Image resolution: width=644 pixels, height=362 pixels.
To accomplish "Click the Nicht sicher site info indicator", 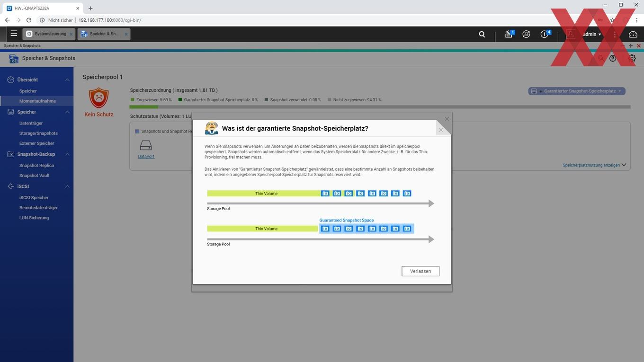I will point(56,20).
